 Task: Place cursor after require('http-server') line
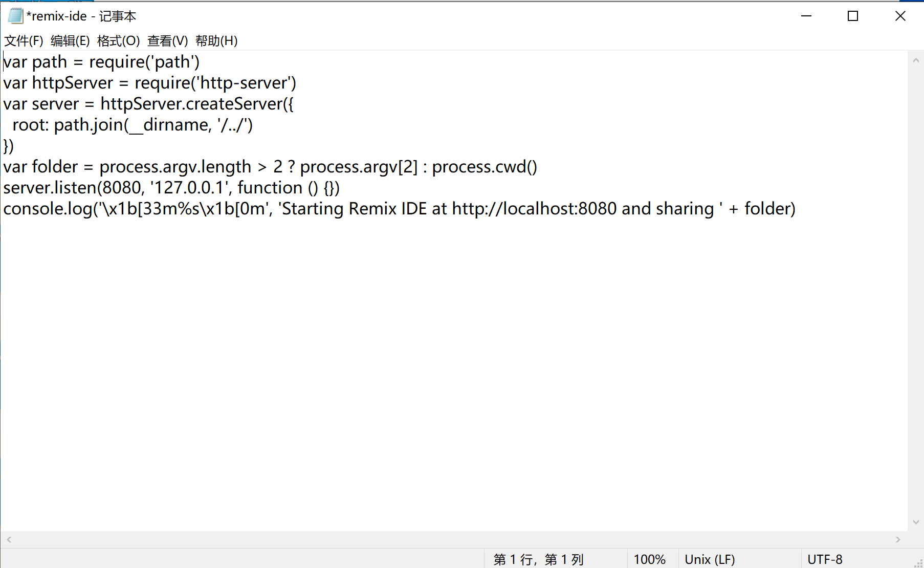297,83
